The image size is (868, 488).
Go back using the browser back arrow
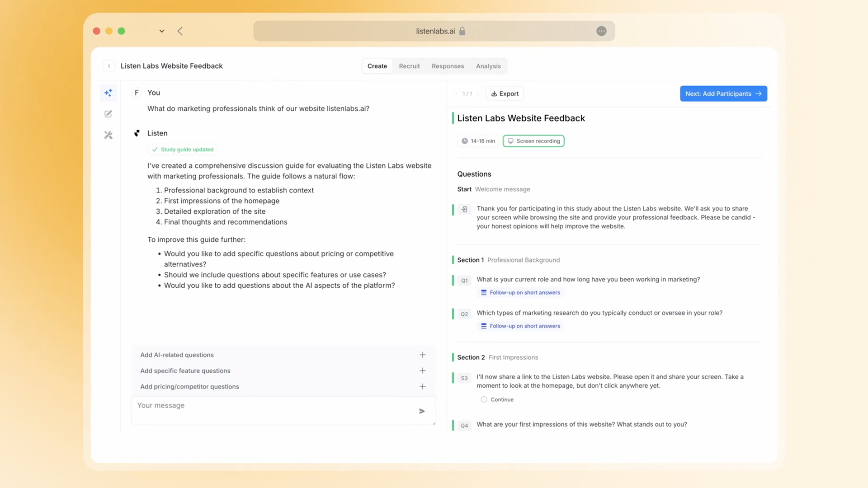point(180,31)
